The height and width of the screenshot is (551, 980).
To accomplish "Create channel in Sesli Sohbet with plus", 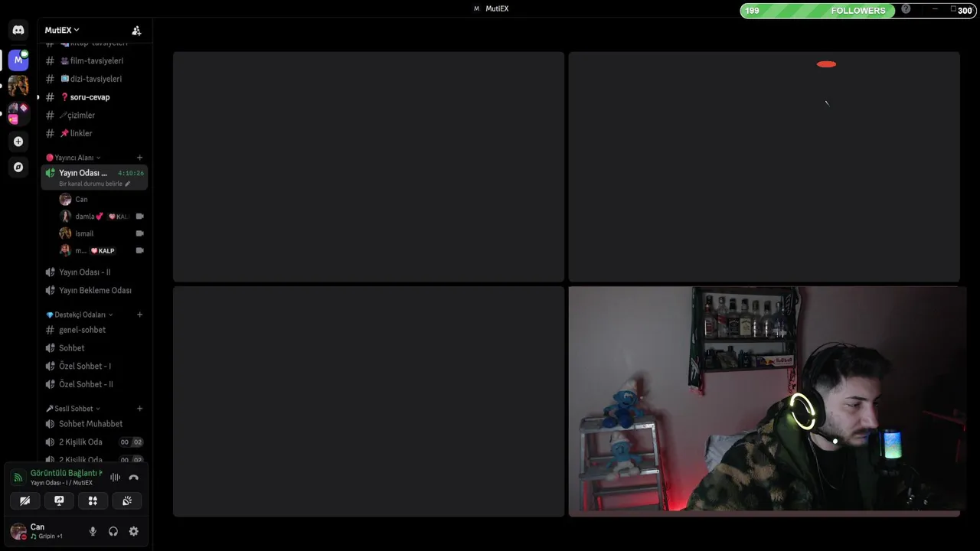I will click(139, 409).
